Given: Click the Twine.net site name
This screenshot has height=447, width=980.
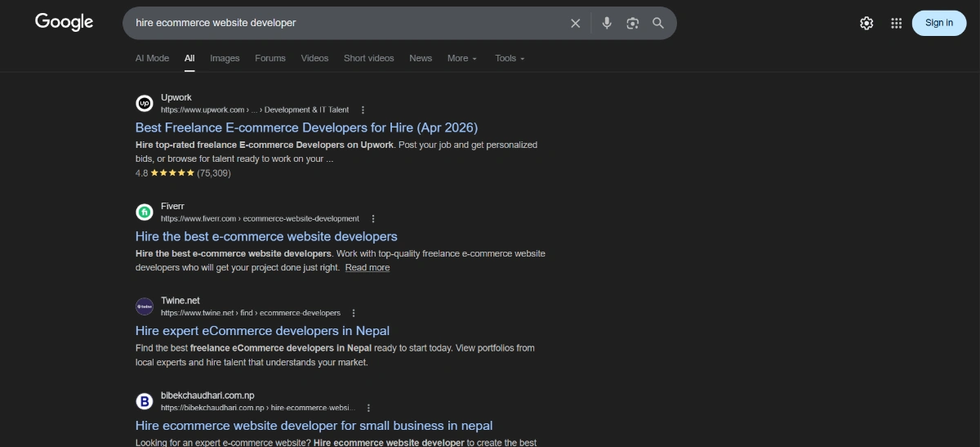Looking at the screenshot, I should click(180, 301).
